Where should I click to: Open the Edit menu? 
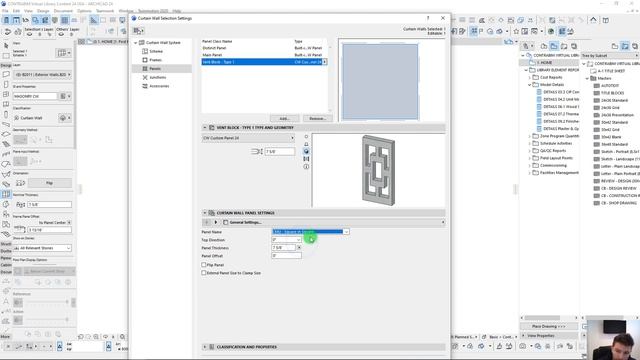tap(16, 11)
